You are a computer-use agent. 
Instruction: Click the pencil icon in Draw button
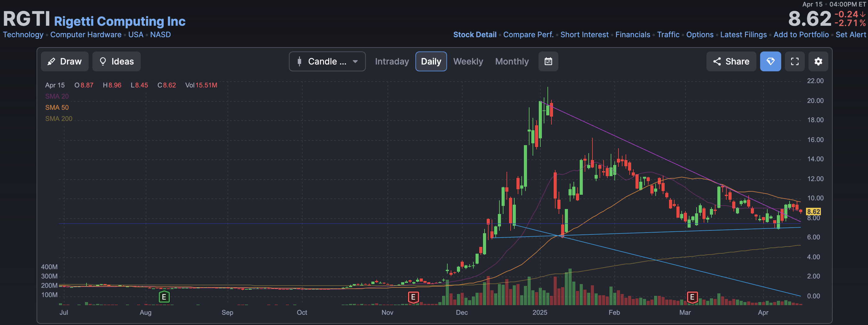coord(51,61)
